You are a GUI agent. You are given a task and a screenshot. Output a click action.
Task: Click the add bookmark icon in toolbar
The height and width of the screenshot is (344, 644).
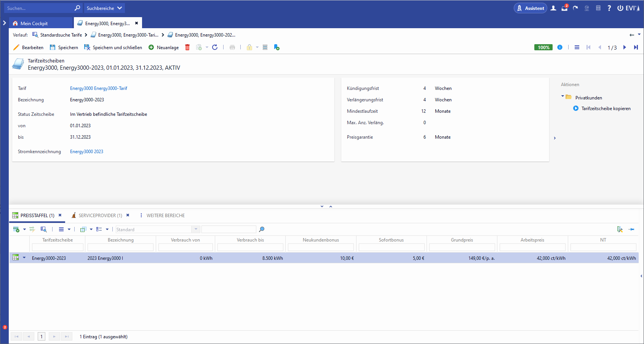coord(276,47)
